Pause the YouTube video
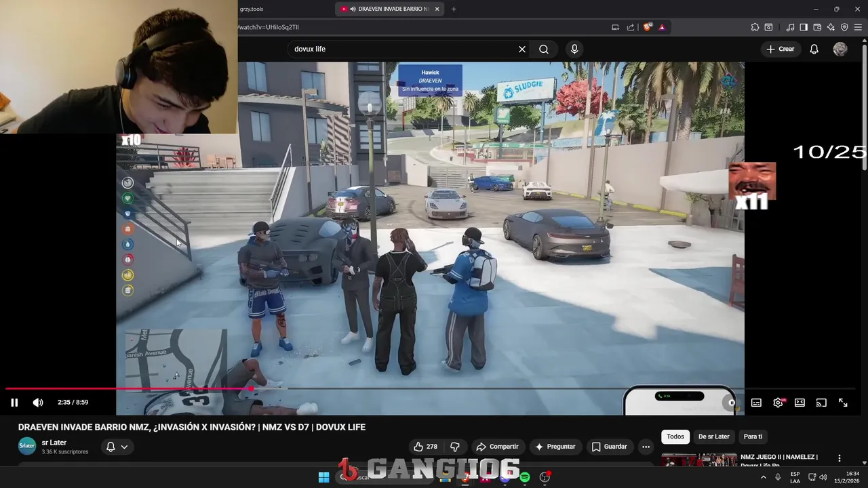The width and height of the screenshot is (868, 488). click(x=14, y=403)
